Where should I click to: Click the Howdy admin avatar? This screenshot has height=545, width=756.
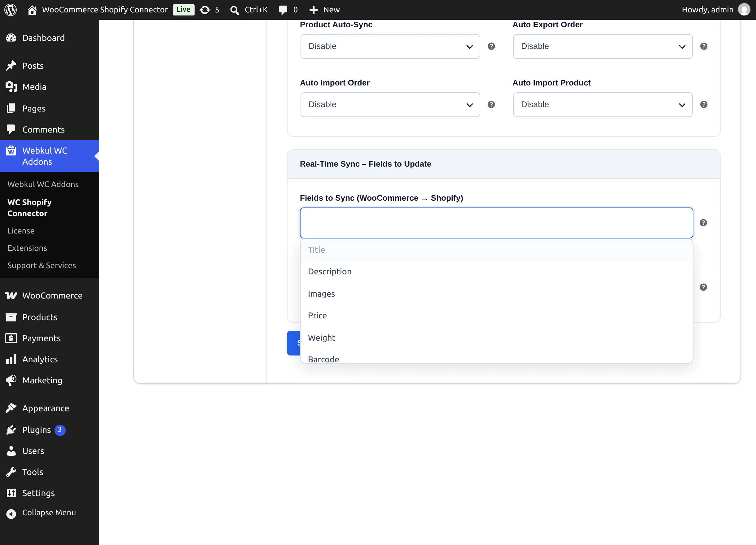point(744,10)
